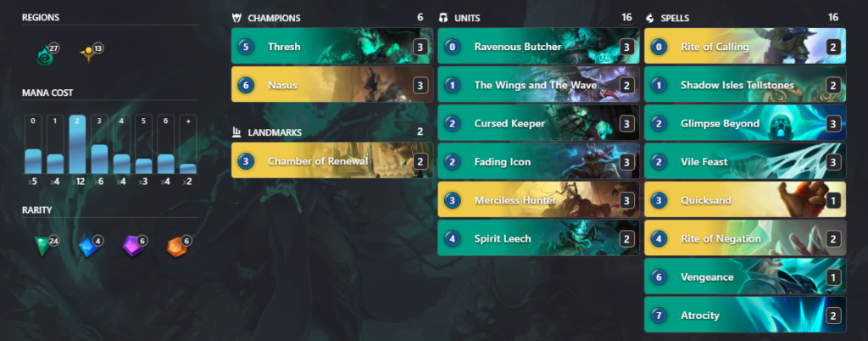Click the Shadow Isles region icon
Screen dimensions: 868x341
44,56
